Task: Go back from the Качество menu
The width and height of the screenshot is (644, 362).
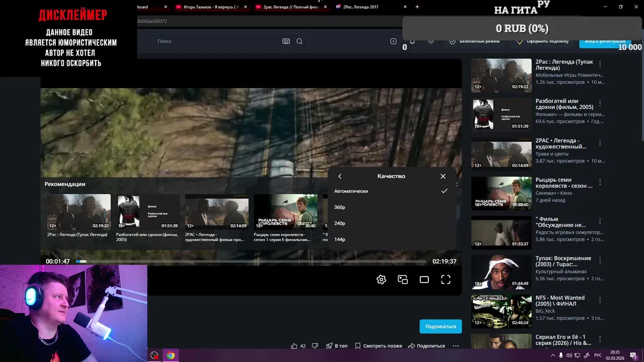Action: pos(340,176)
